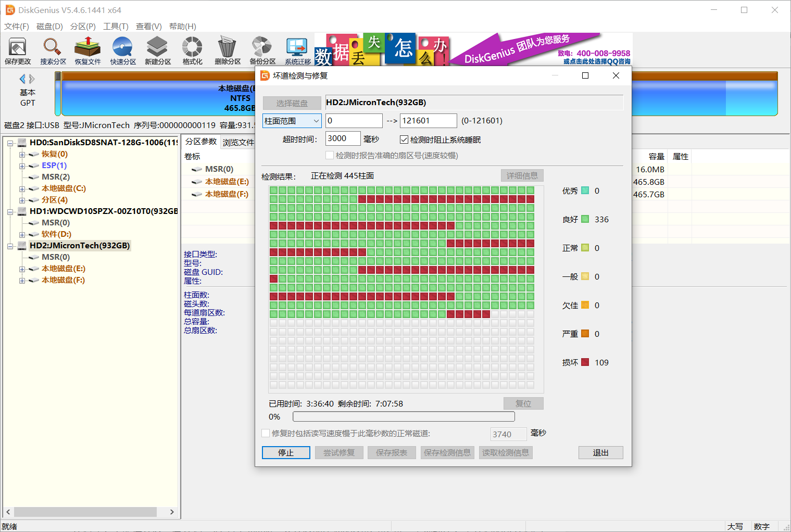The height and width of the screenshot is (532, 791).
Task: Click the HD2 JMicronTech disk icon
Action: pyautogui.click(x=22, y=245)
